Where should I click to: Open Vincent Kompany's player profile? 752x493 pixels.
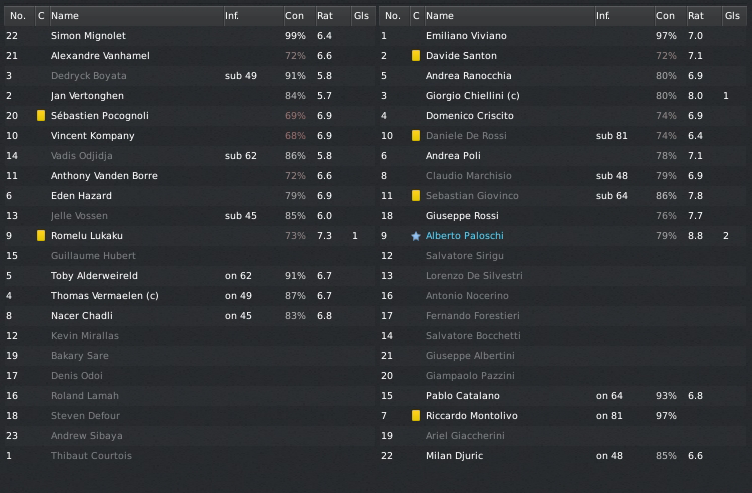tap(87, 136)
